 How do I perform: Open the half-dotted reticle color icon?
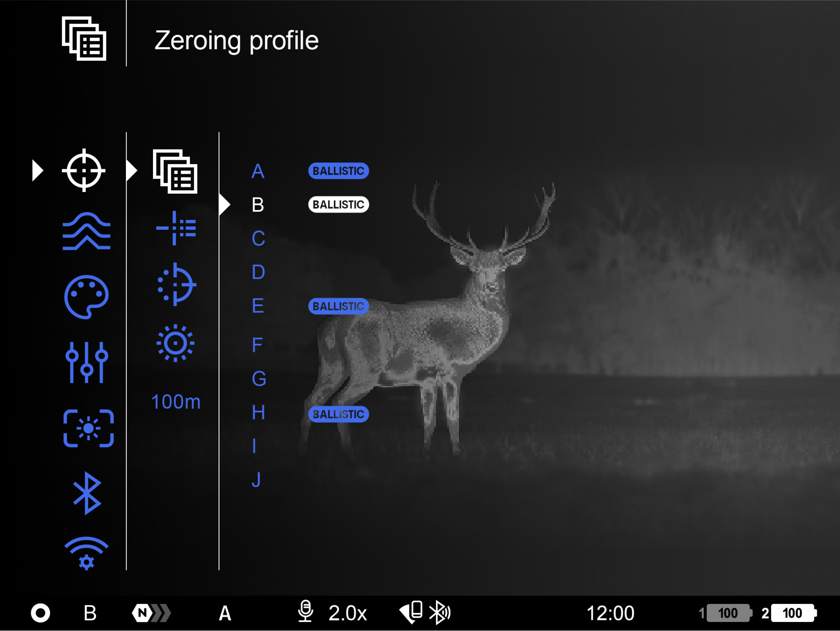[x=176, y=284]
